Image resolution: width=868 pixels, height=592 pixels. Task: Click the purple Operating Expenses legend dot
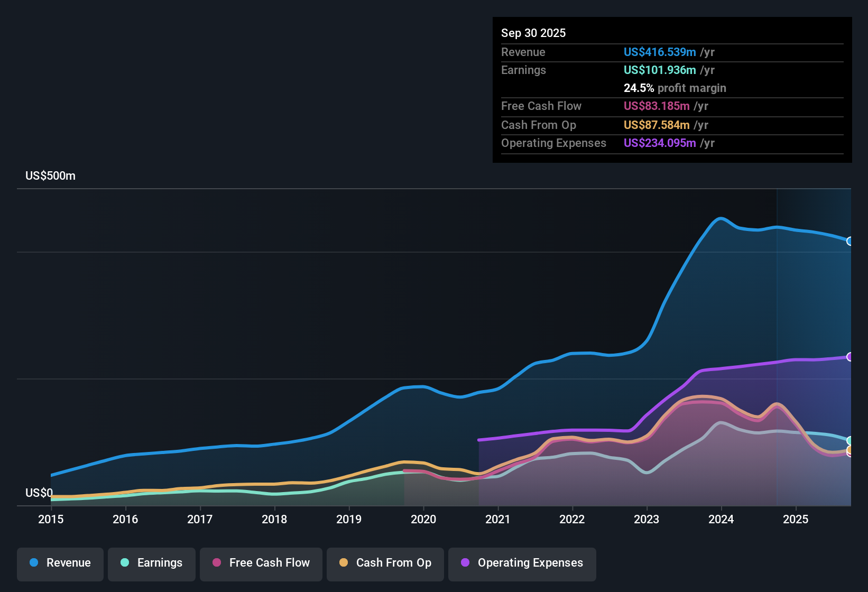click(465, 563)
